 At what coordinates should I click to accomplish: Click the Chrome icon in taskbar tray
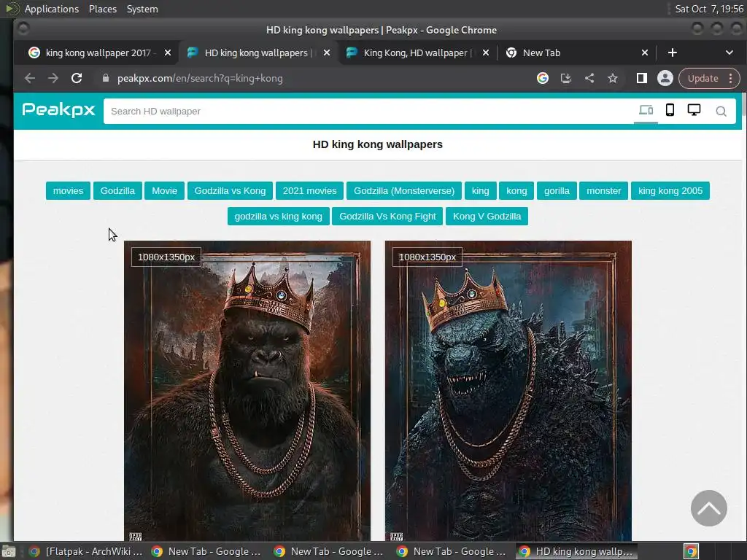tap(691, 552)
